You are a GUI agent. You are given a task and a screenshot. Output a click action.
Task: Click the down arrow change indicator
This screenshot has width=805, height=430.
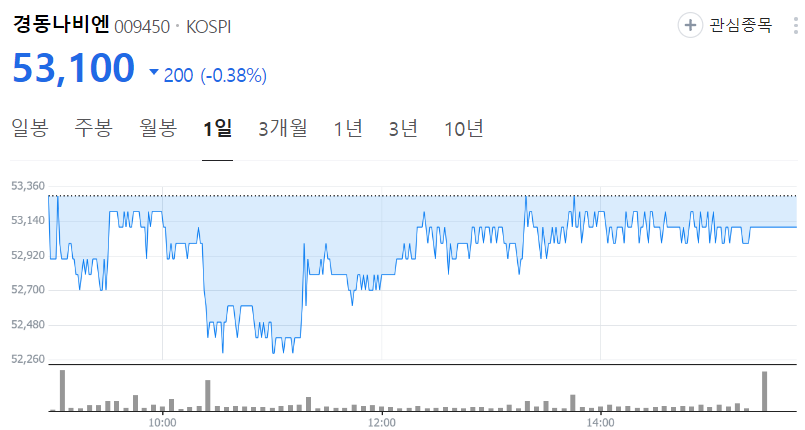[x=154, y=72]
